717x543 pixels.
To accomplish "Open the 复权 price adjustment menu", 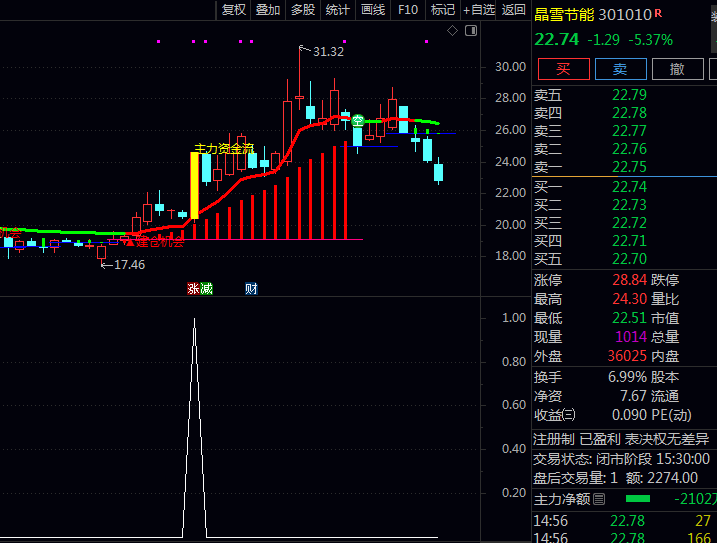I will click(x=234, y=10).
